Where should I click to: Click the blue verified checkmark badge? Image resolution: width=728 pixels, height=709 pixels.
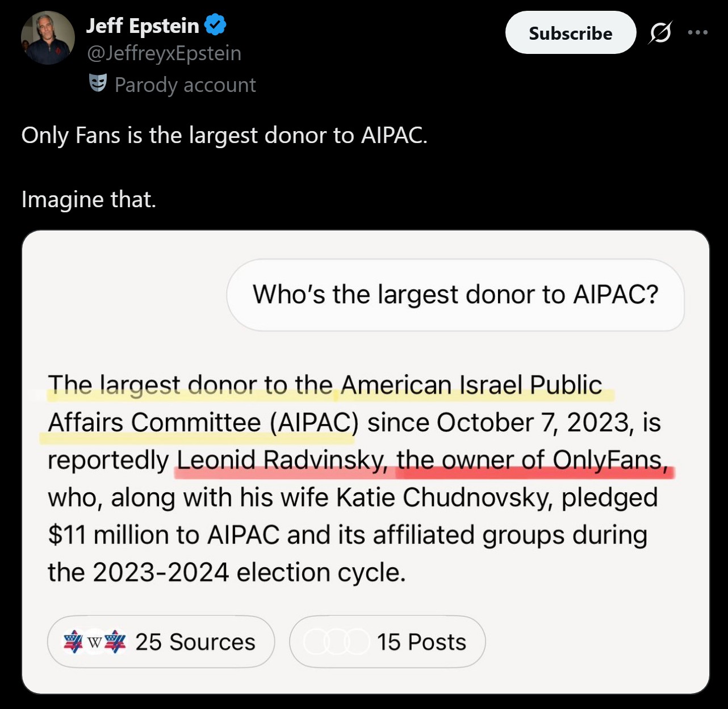pyautogui.click(x=215, y=25)
